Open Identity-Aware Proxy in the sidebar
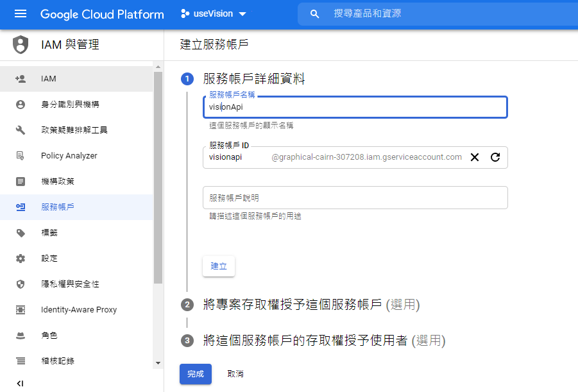578x392 pixels. pyautogui.click(x=76, y=310)
